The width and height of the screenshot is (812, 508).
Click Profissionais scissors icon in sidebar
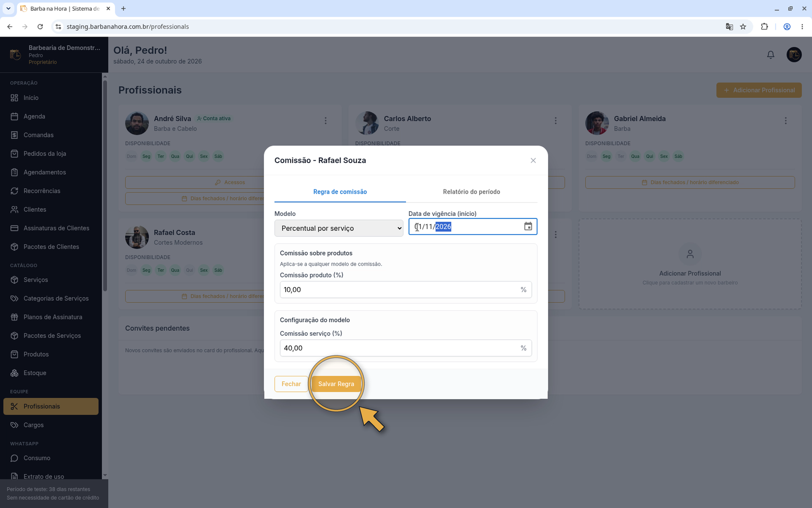[14, 406]
